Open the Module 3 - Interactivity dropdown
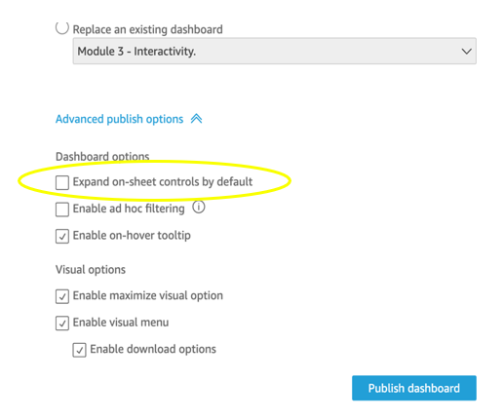Viewport: 504px width, 420px height. click(x=274, y=52)
